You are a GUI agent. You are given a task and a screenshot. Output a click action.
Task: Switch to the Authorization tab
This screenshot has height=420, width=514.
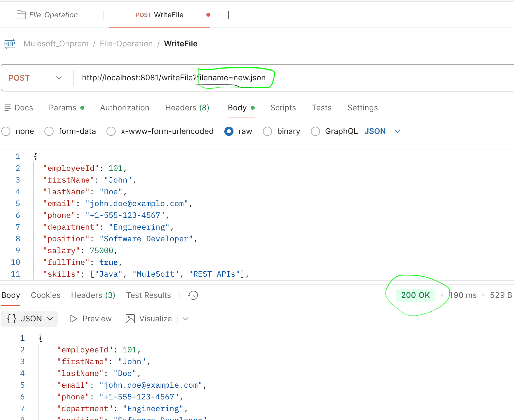click(x=124, y=108)
